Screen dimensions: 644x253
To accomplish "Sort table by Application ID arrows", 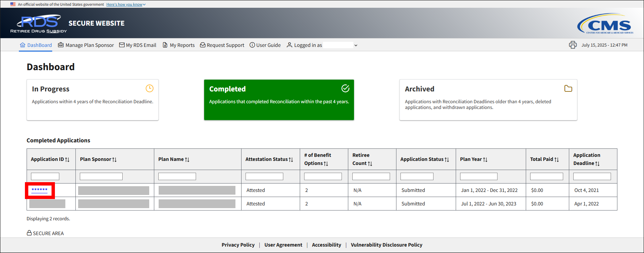I will [x=67, y=160].
